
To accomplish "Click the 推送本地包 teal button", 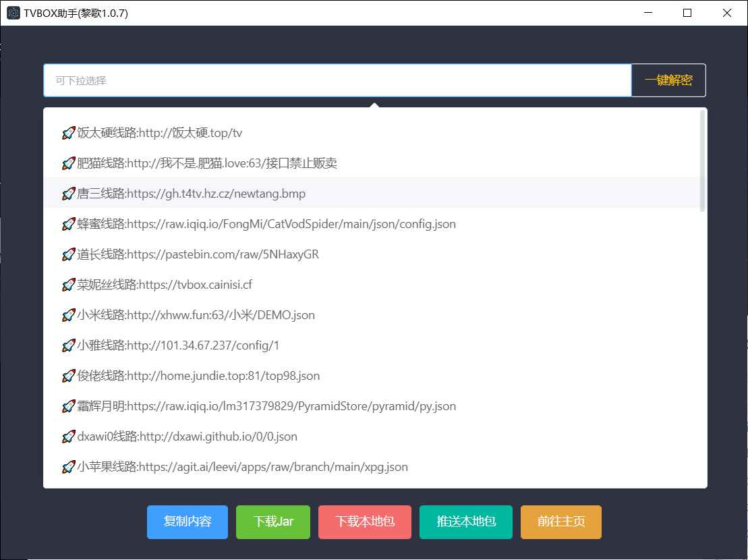I will click(x=465, y=522).
